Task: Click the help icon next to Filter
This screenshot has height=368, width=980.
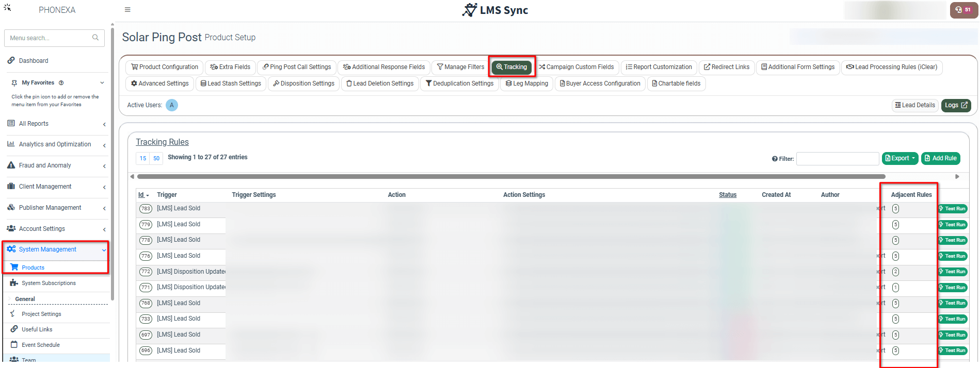Action: click(x=775, y=159)
